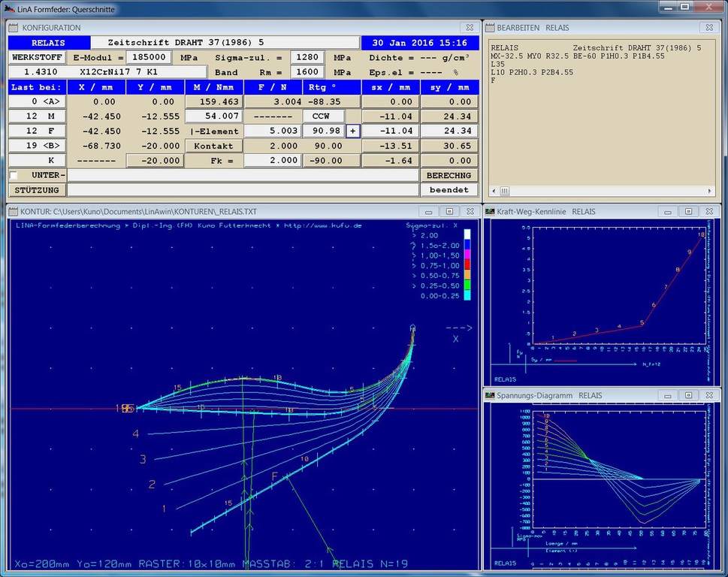This screenshot has width=728, height=577.
Task: Click the E-Modul value field 185000
Action: pyautogui.click(x=150, y=58)
